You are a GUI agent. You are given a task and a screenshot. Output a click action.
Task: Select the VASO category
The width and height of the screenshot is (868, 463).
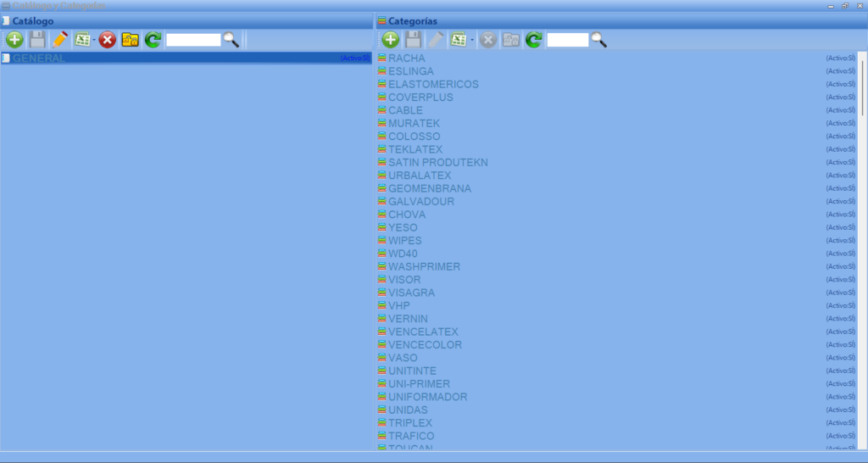click(617, 358)
